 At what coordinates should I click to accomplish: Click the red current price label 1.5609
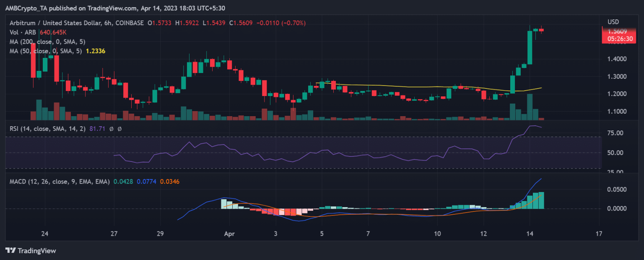click(x=616, y=31)
